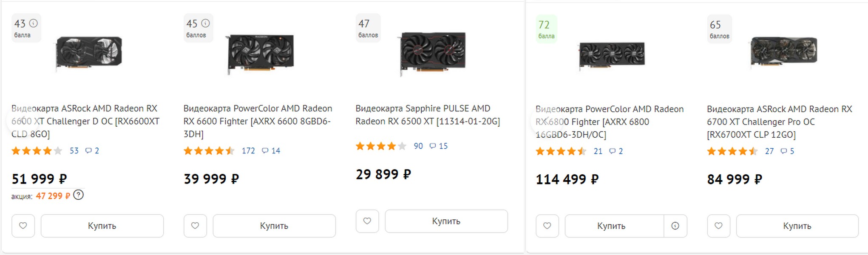The width and height of the screenshot is (868, 255).
Task: Heart the ASRock RX 6700 XT card
Action: point(718,226)
